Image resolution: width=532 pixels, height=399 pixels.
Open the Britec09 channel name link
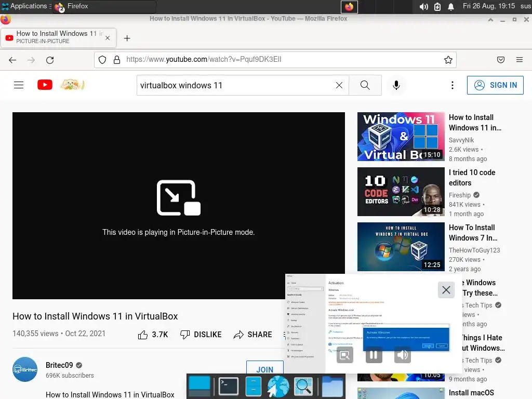click(59, 365)
